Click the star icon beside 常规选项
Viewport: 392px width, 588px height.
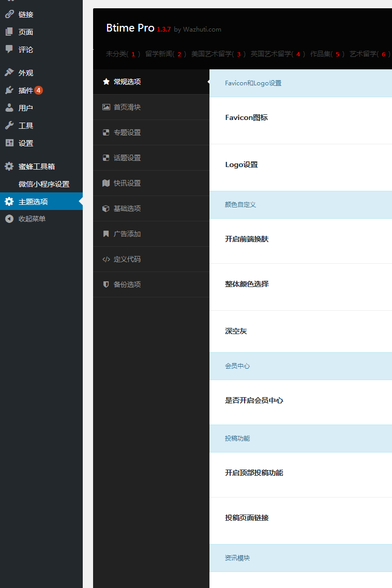[106, 82]
